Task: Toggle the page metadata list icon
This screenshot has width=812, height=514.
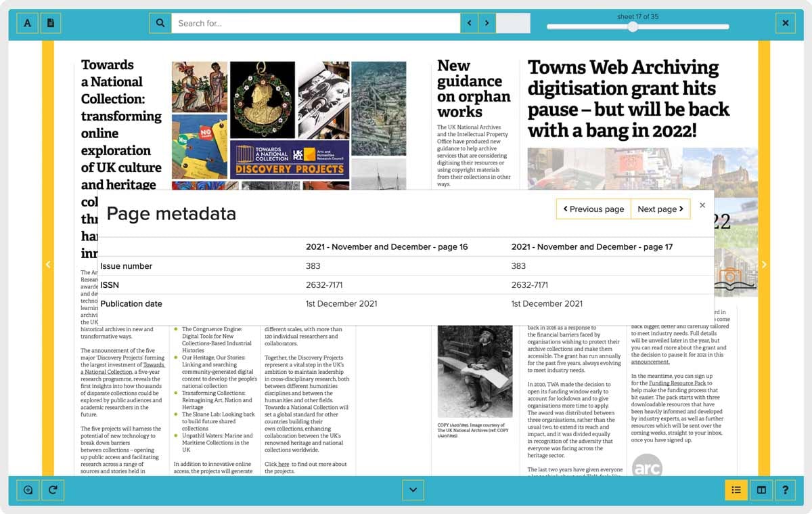Action: tap(736, 490)
